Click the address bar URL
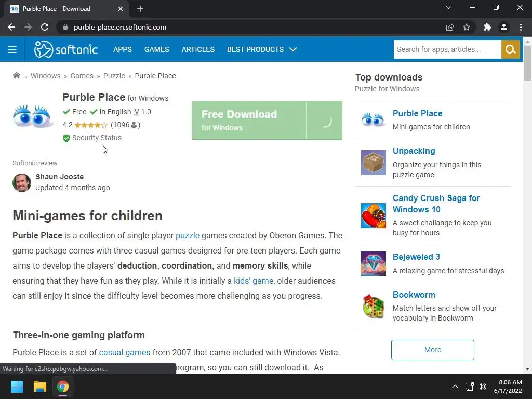The height and width of the screenshot is (399, 532). coord(120,27)
